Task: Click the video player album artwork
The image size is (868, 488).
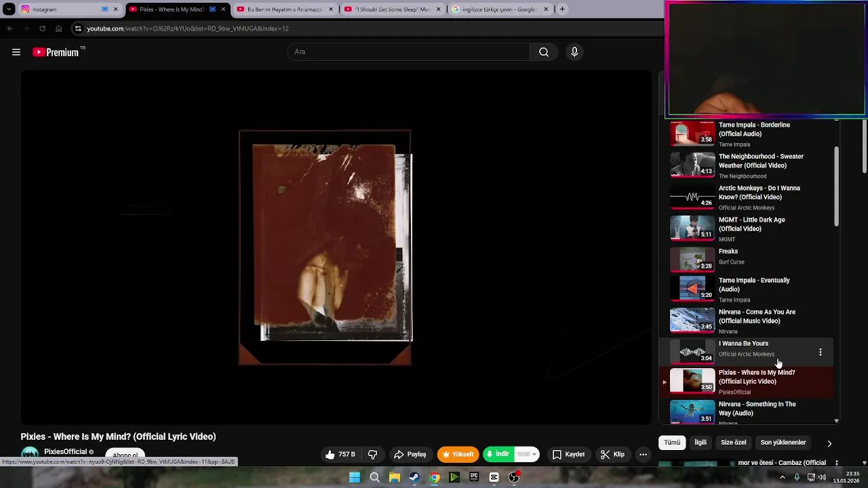Action: coord(325,247)
